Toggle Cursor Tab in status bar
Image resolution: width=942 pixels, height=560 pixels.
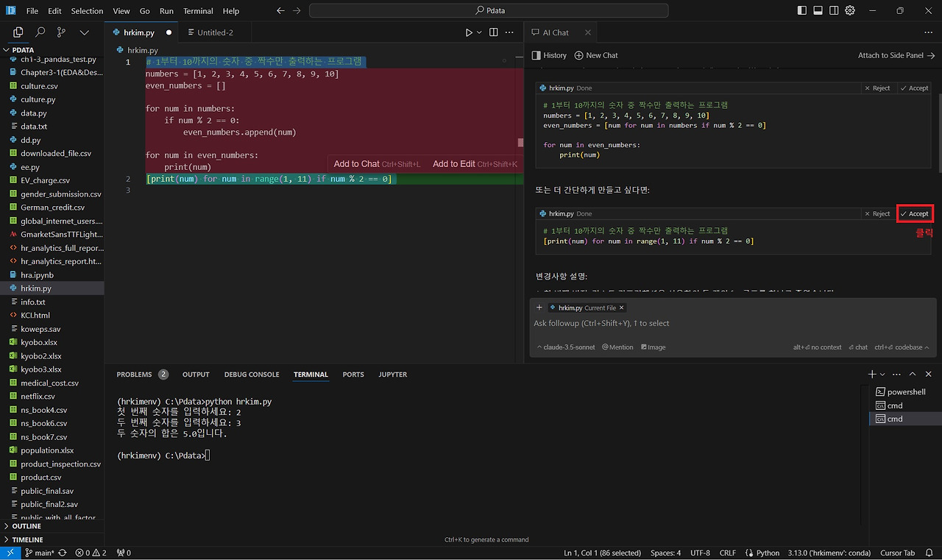tap(898, 553)
